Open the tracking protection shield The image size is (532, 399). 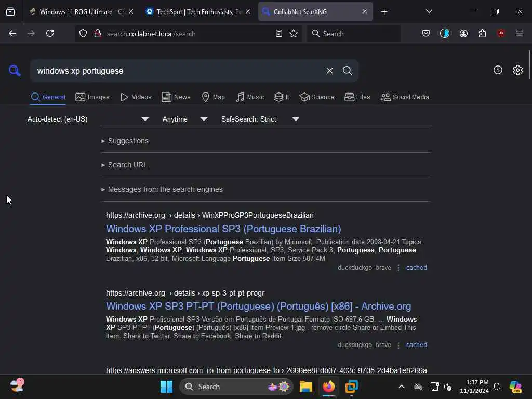click(83, 34)
